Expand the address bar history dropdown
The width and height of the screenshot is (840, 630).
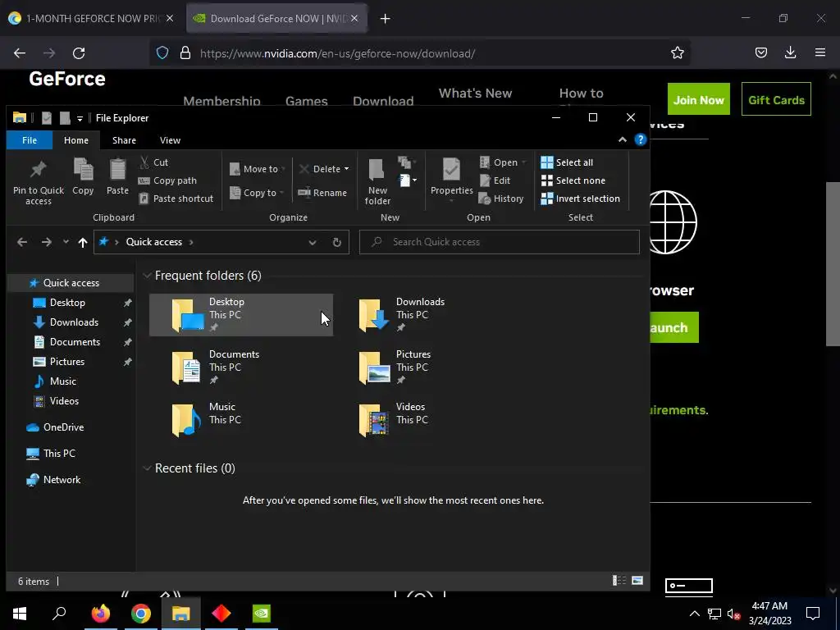pyautogui.click(x=313, y=243)
